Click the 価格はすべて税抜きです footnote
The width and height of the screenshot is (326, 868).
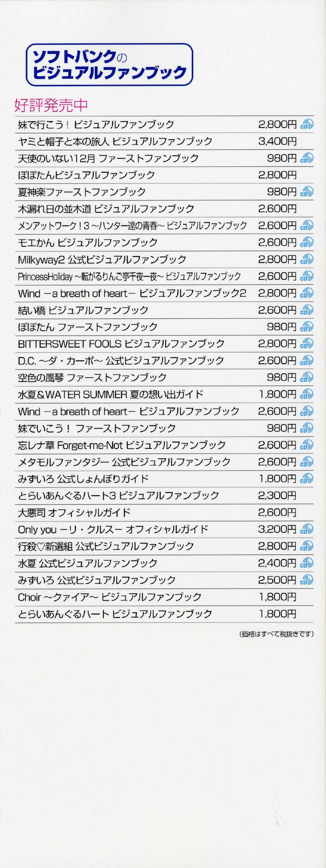(x=276, y=634)
